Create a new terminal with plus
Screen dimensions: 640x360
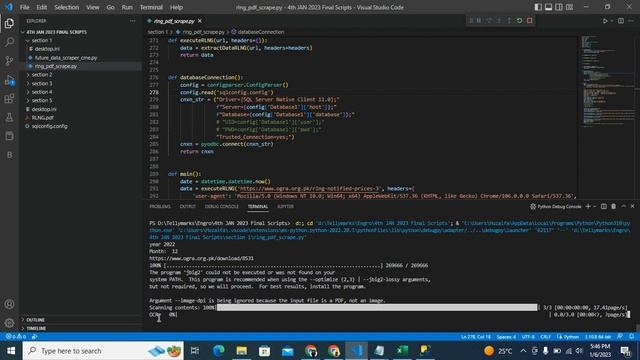coord(588,207)
